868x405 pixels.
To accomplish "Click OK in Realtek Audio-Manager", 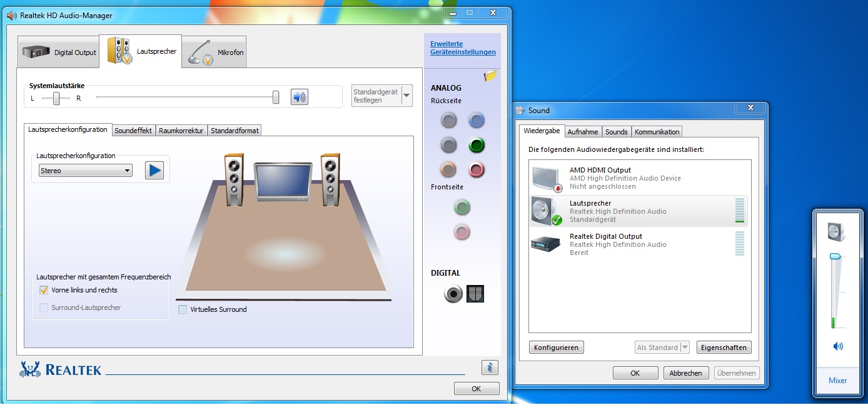I will pyautogui.click(x=477, y=389).
